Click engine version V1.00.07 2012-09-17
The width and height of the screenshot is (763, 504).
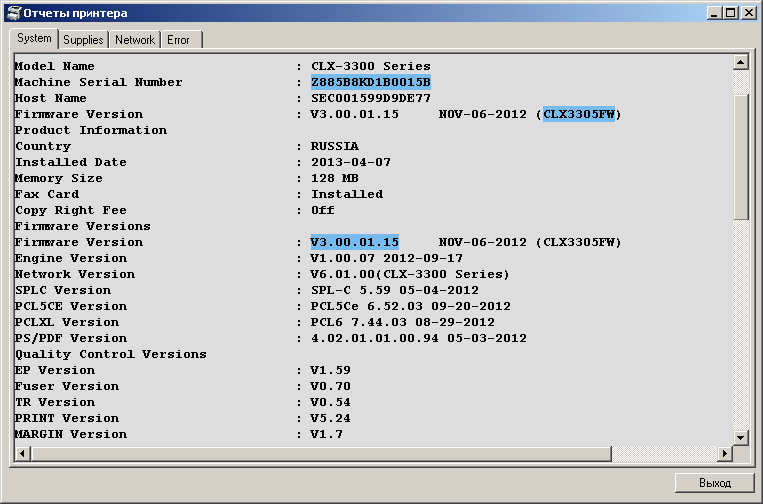pyautogui.click(x=387, y=258)
